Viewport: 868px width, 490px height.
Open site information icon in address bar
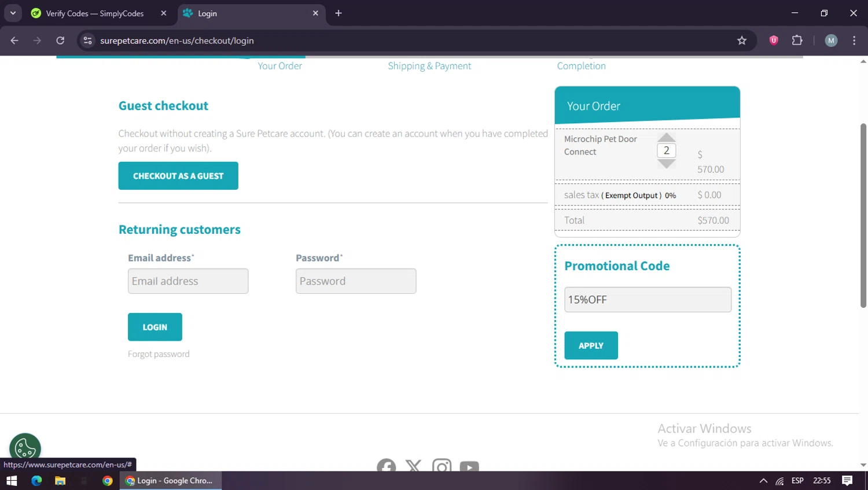click(x=87, y=40)
